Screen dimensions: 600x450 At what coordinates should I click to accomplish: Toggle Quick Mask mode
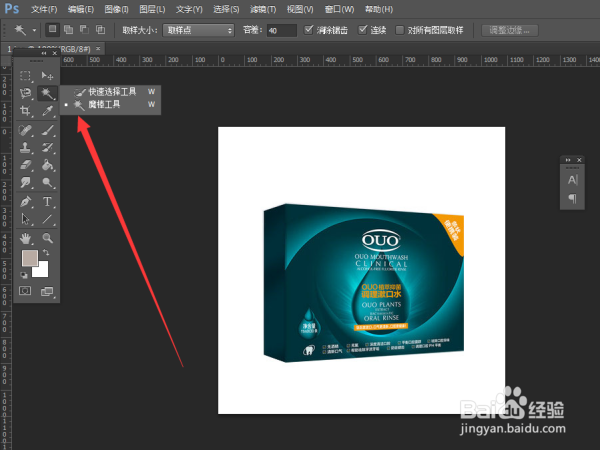pos(25,291)
